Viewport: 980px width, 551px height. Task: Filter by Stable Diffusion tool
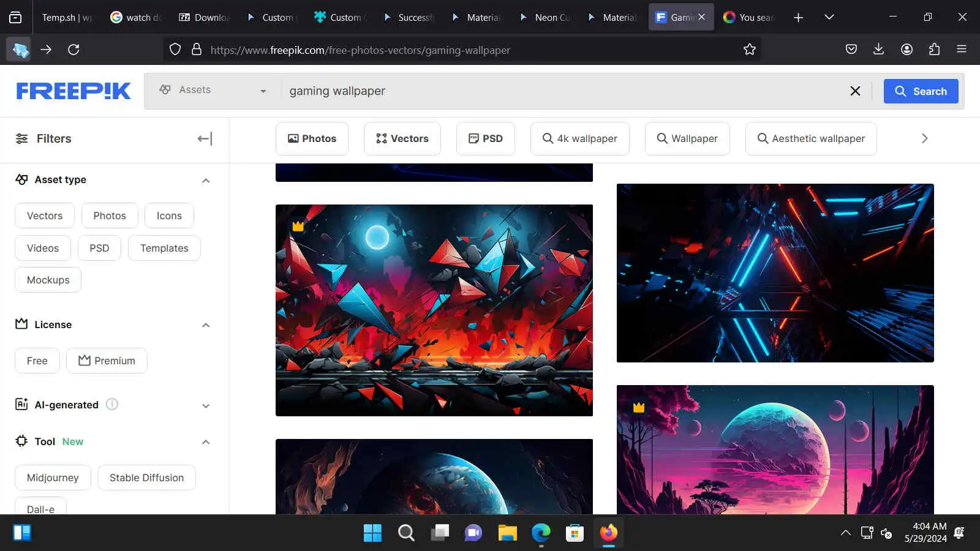click(x=146, y=478)
